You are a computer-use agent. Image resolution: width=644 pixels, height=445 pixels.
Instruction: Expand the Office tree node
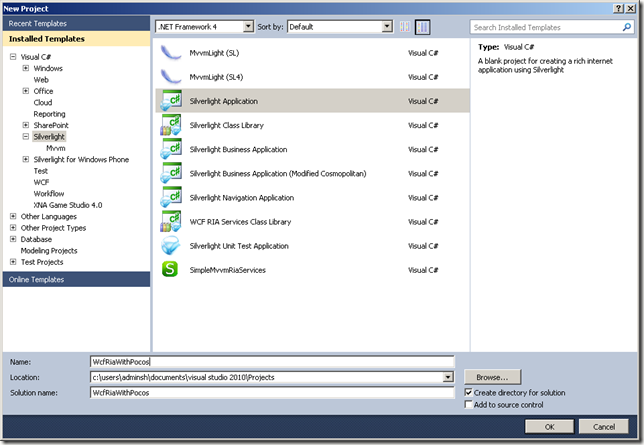tap(26, 91)
